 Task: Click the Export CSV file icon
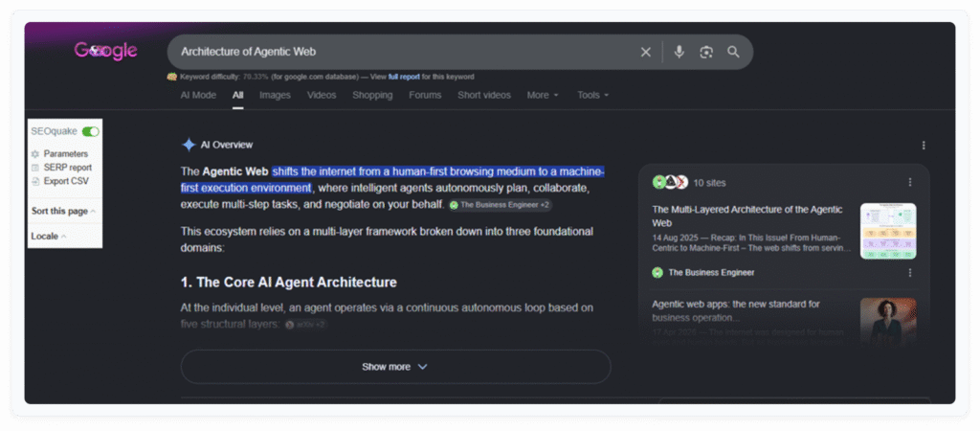[35, 181]
